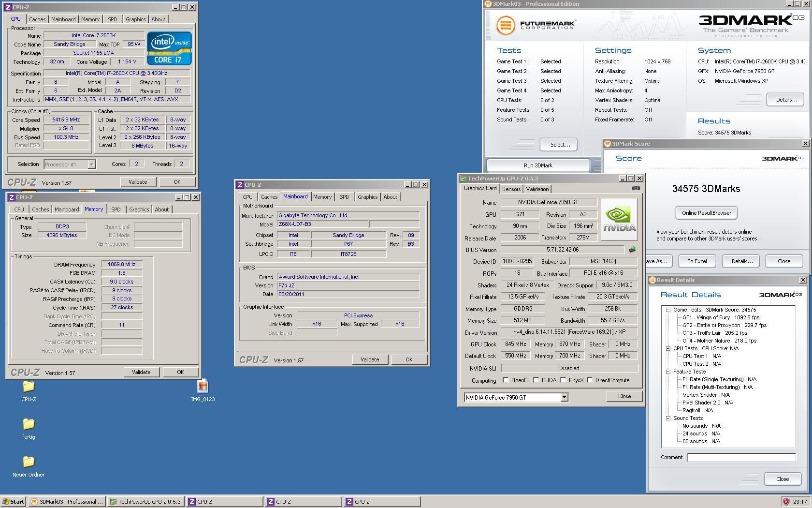Click the BIOS save chip icon in GPU-Z
The width and height of the screenshot is (812, 508).
point(632,250)
